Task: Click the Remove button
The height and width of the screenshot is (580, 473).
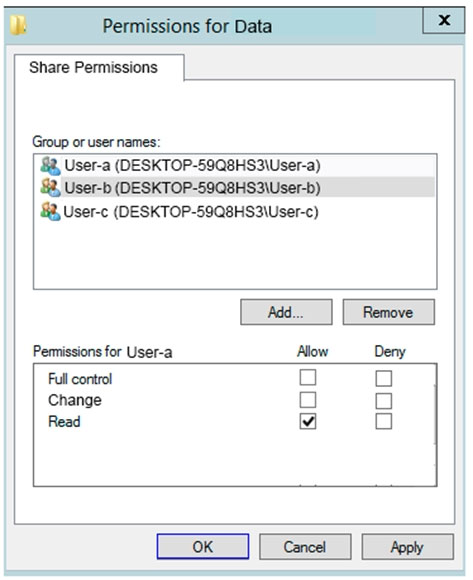Action: pos(388,312)
